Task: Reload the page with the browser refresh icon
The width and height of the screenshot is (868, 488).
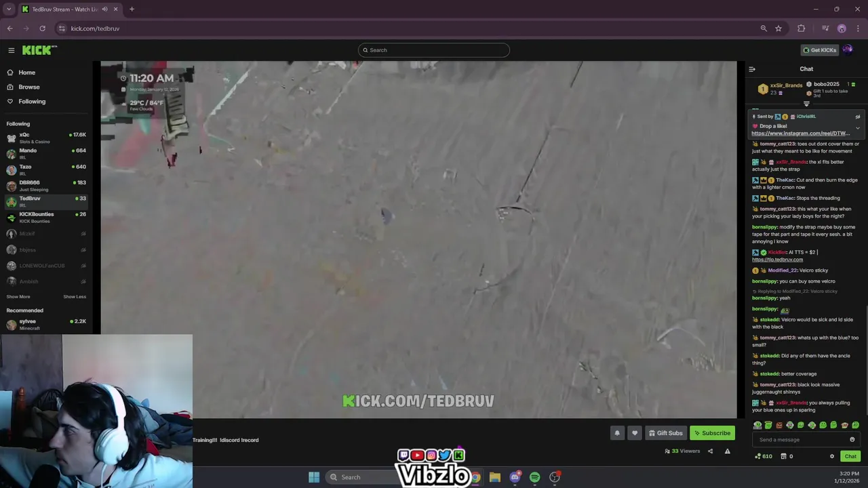Action: click(42, 28)
